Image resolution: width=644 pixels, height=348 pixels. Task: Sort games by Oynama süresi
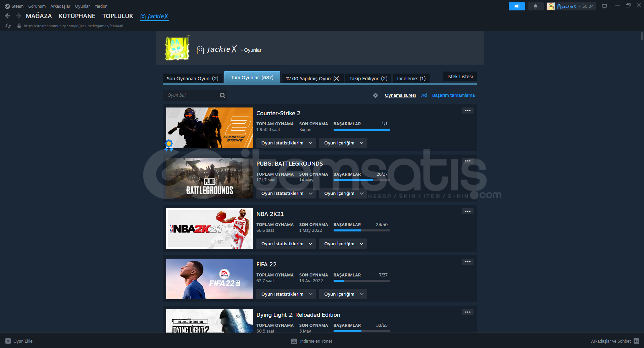pos(400,95)
